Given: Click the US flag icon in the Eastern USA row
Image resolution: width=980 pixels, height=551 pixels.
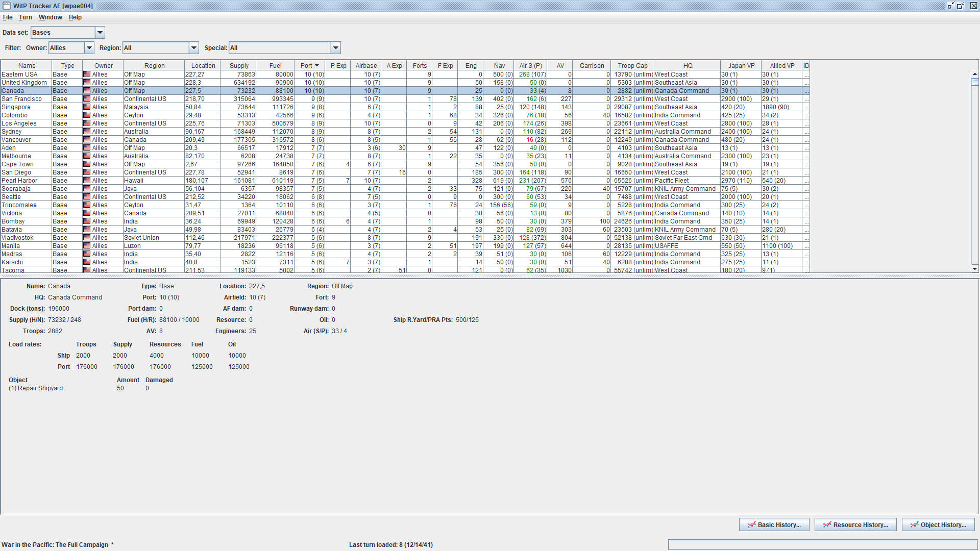Looking at the screenshot, I should point(87,74).
